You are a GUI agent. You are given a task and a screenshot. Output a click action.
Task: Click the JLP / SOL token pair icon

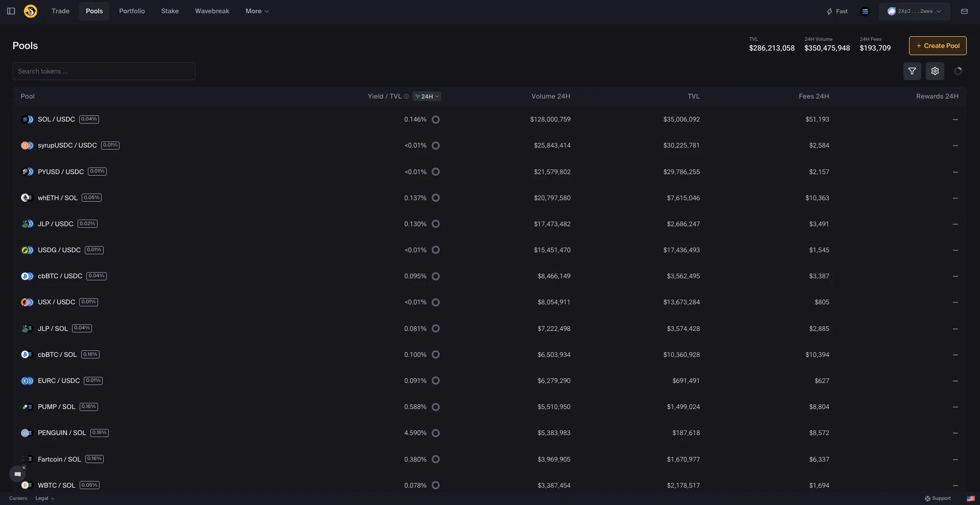coord(27,328)
